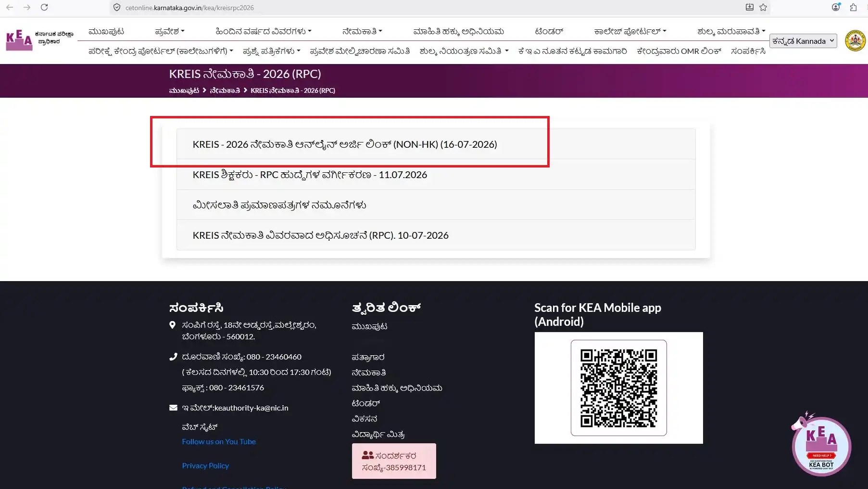Viewport: 868px width, 489px height.
Task: Open KREIS ನೇಮಕಾತಿ ವಿವರವಾದ ಅಧಿಸೂಚನೆ (RPC) link
Action: pos(436,235)
